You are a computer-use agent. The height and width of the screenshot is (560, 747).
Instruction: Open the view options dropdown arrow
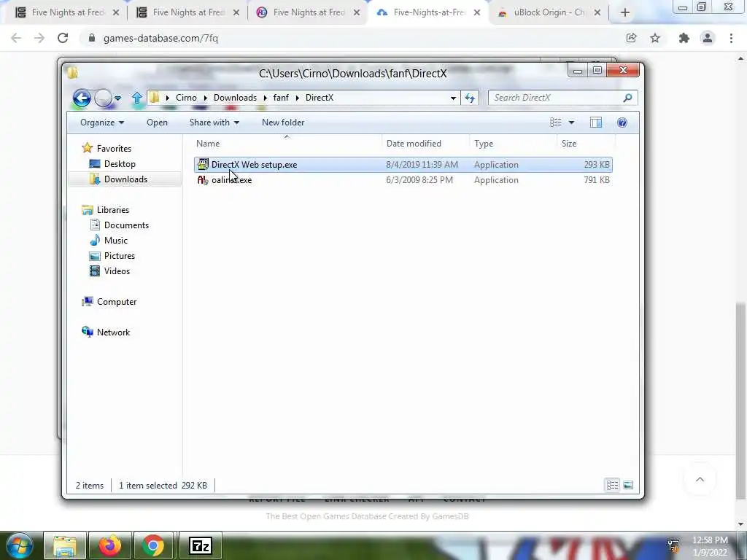pos(571,122)
